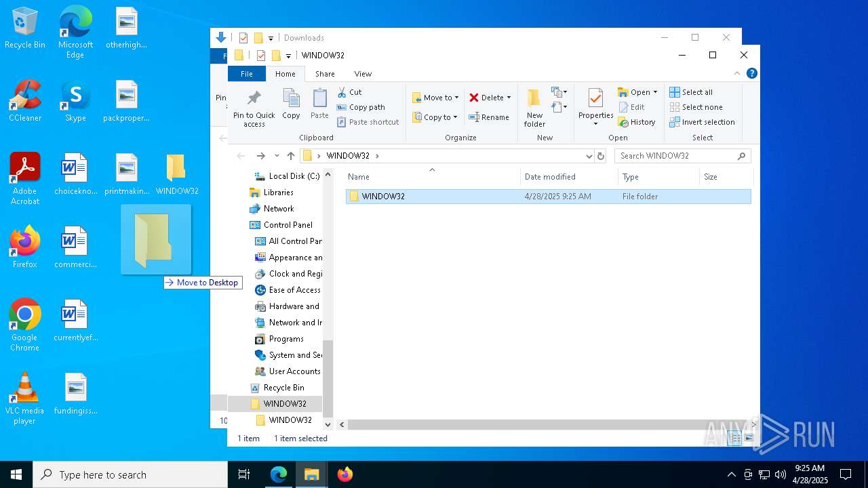Image resolution: width=868 pixels, height=488 pixels.
Task: Go forward in folder navigation
Action: tap(260, 156)
